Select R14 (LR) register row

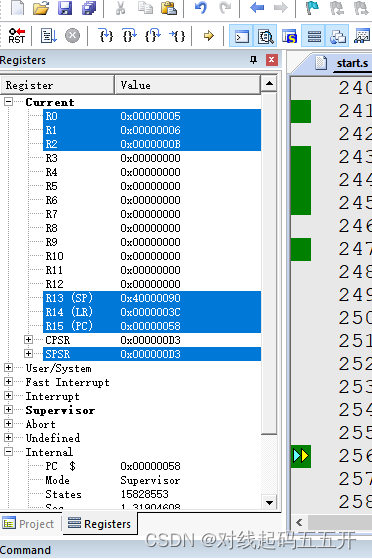pos(152,312)
